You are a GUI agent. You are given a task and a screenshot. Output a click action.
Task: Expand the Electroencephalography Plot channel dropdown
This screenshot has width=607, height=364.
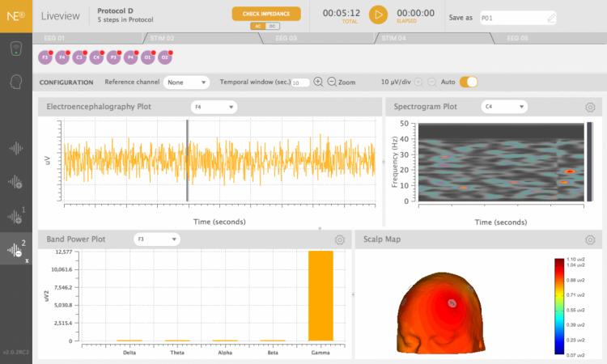[x=214, y=107]
